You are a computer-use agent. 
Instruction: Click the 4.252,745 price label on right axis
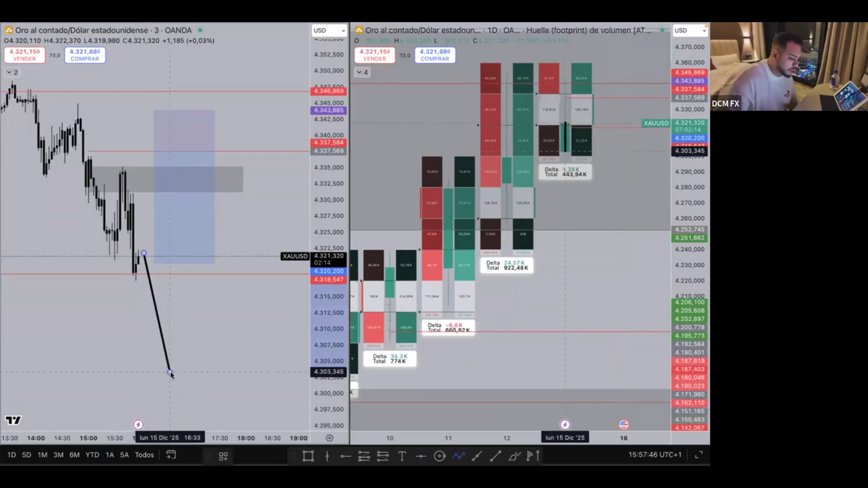[x=689, y=229]
